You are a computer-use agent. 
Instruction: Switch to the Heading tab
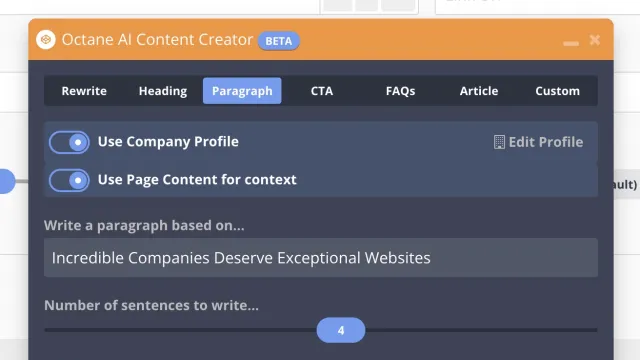click(163, 91)
